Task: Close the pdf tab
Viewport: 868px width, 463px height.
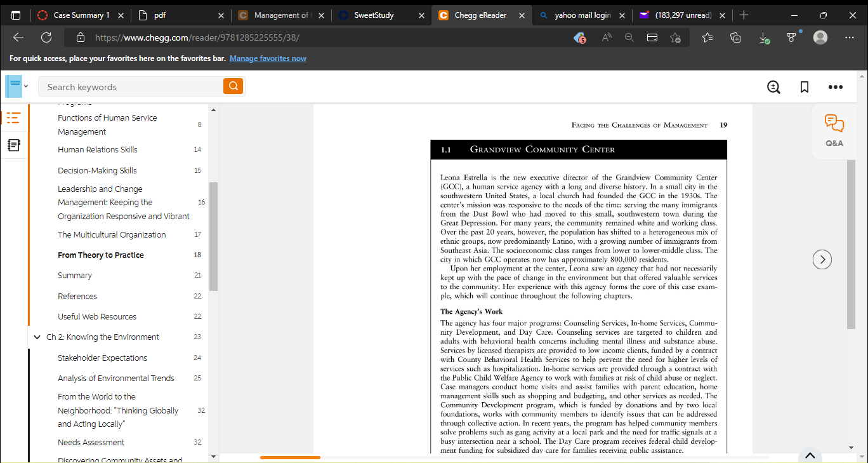Action: [x=221, y=15]
